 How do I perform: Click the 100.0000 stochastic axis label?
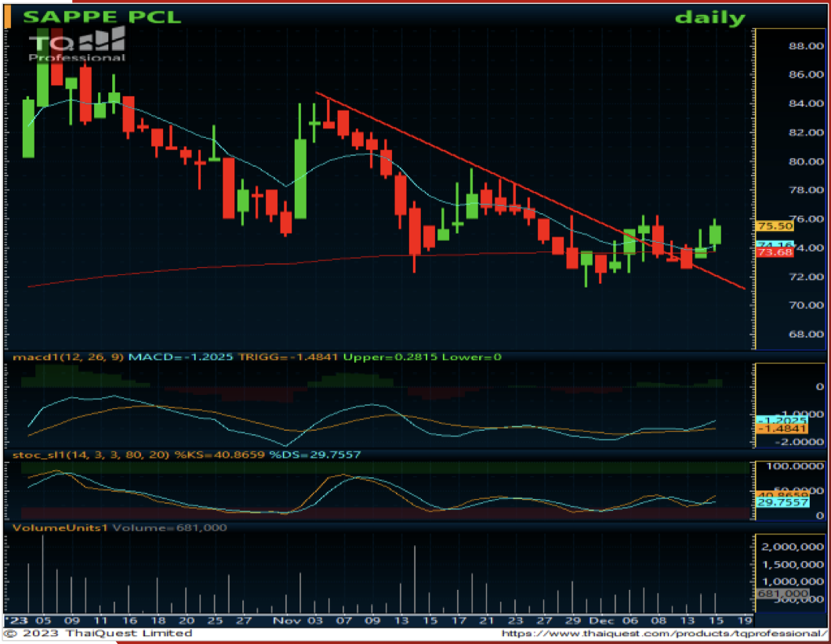tap(796, 466)
